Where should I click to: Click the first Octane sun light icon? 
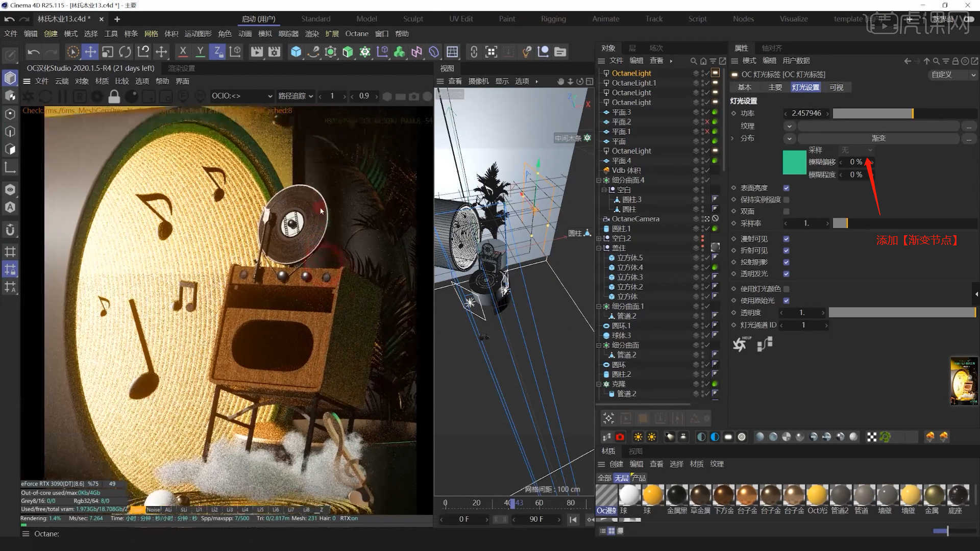(x=638, y=437)
